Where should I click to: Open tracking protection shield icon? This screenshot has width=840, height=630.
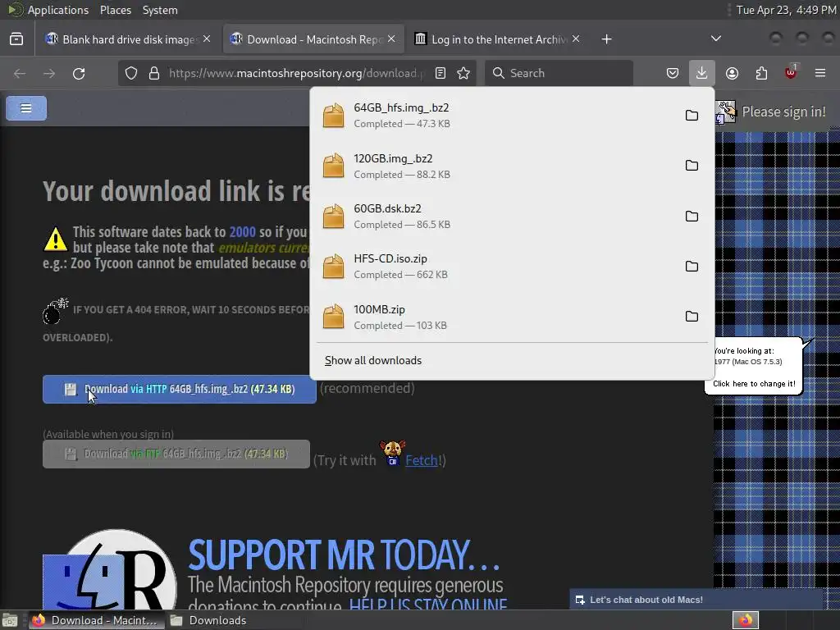(131, 73)
